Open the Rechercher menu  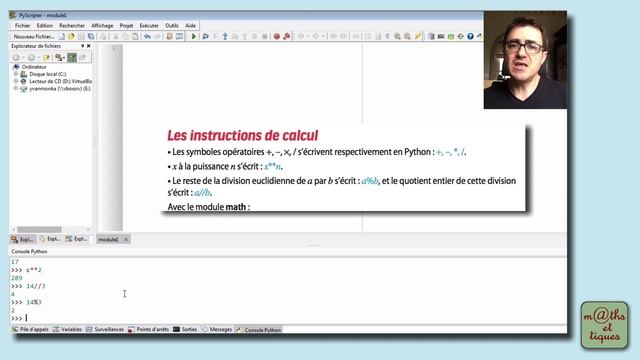pyautogui.click(x=72, y=25)
